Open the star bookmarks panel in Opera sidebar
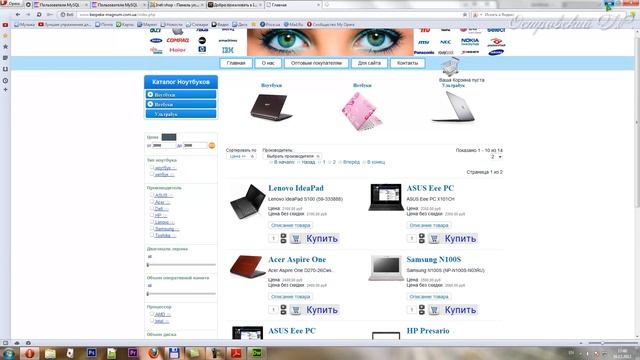The height and width of the screenshot is (360, 640). tap(5, 47)
